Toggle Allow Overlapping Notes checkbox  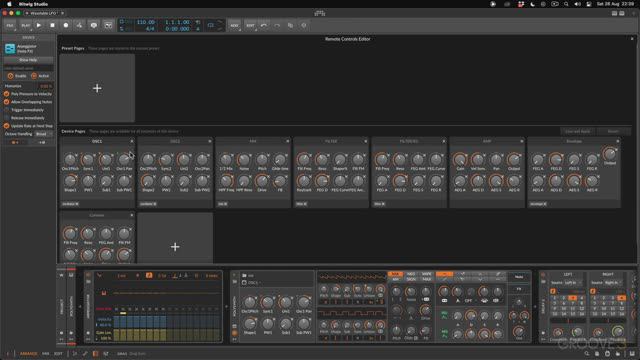coord(7,102)
